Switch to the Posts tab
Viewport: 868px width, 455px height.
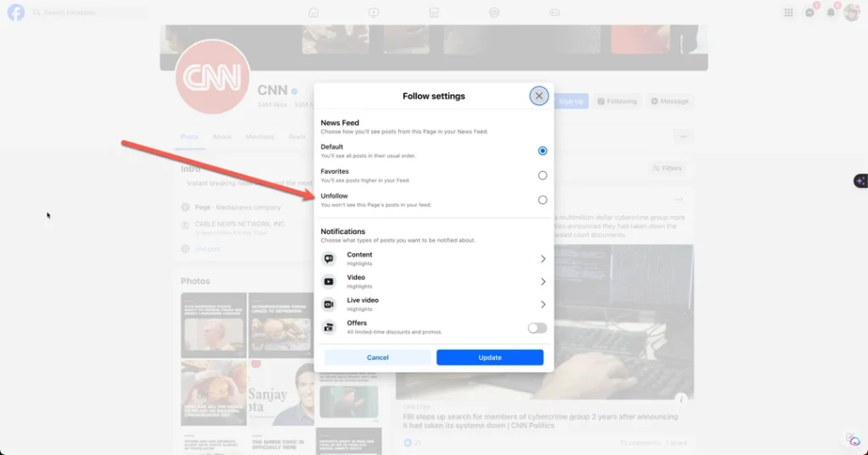tap(189, 136)
